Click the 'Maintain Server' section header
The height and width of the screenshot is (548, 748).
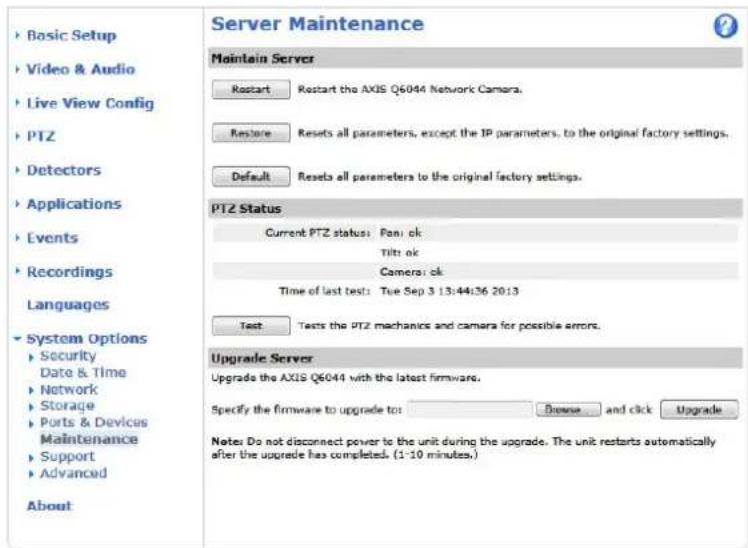(x=263, y=59)
